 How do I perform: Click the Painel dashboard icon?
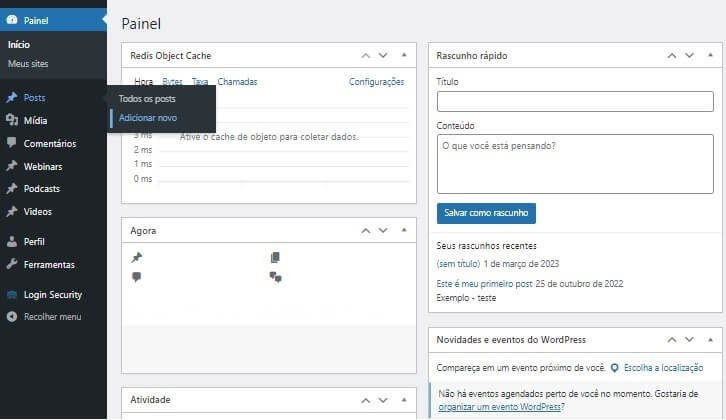(12, 20)
